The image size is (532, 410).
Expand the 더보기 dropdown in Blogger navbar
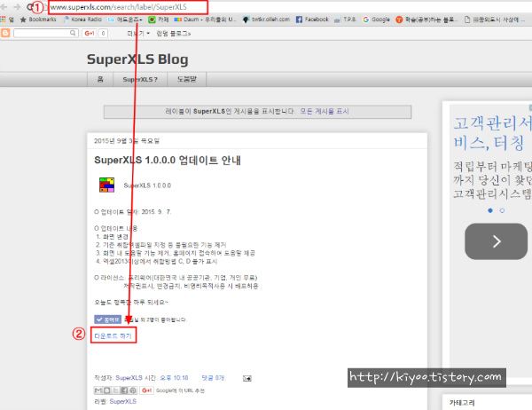(x=138, y=34)
